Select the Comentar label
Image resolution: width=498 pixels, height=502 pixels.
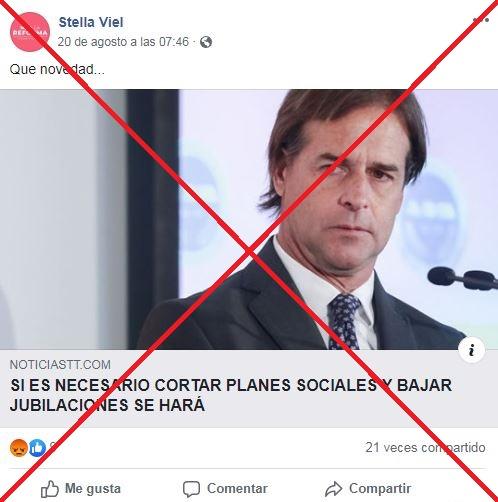tap(237, 489)
